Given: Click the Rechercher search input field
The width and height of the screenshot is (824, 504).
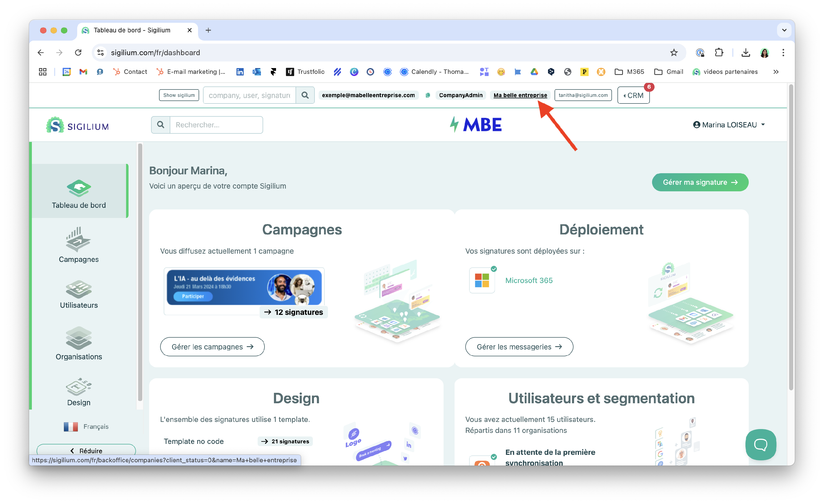Looking at the screenshot, I should pyautogui.click(x=216, y=125).
